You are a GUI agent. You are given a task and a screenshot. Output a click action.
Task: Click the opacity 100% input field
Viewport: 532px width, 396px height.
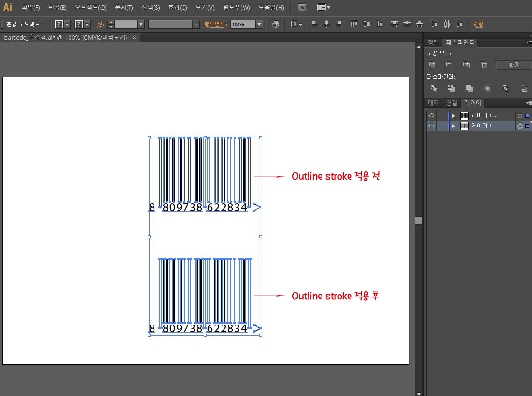(243, 25)
